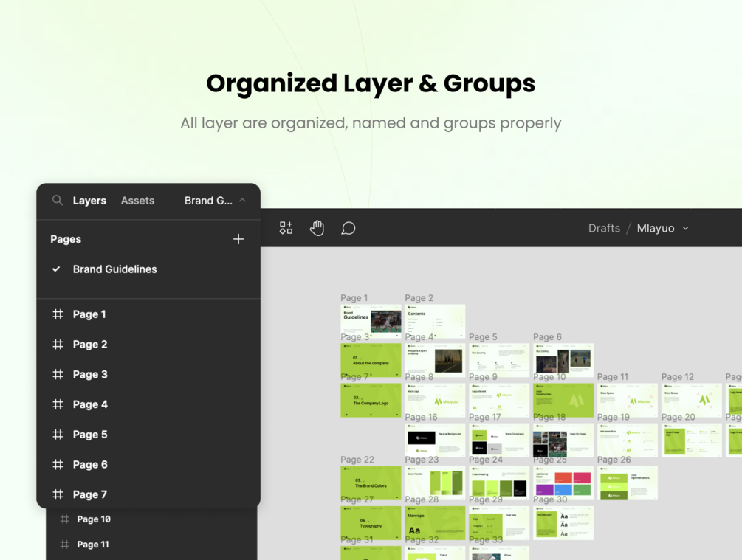742x560 pixels.
Task: Click frame icon beside Page 4
Action: point(58,404)
